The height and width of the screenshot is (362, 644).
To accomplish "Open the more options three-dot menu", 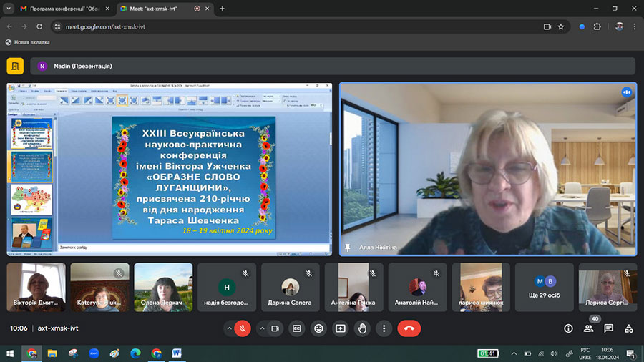I will pyautogui.click(x=384, y=328).
